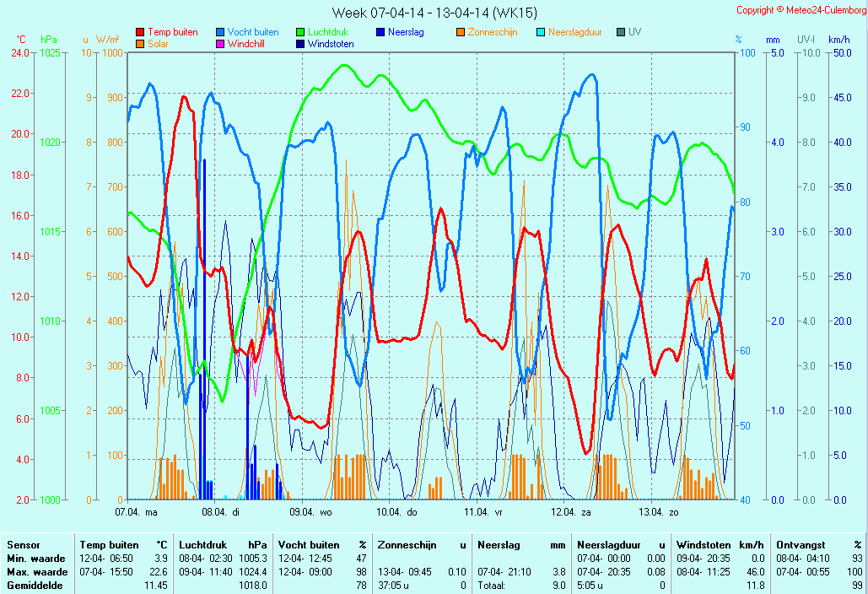The height and width of the screenshot is (594, 868).
Task: Click the cyan Neerslagduur legend swatch
Action: pyautogui.click(x=541, y=33)
